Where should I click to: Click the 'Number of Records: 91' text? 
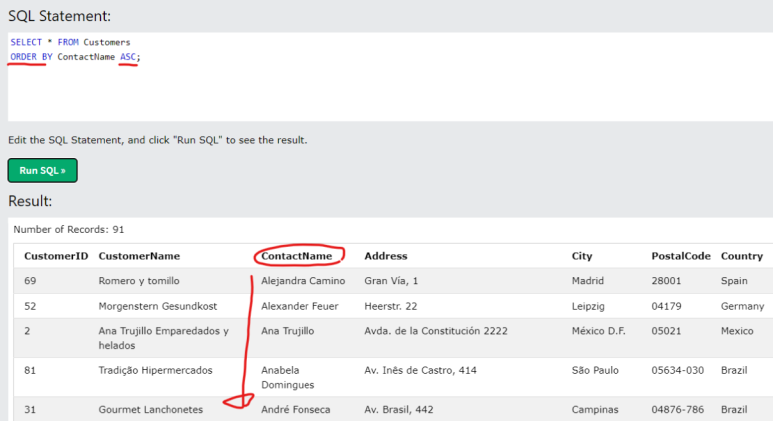[69, 230]
